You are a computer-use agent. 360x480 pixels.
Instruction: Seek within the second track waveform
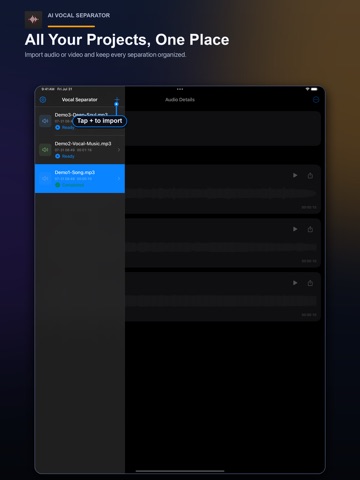(x=221, y=247)
